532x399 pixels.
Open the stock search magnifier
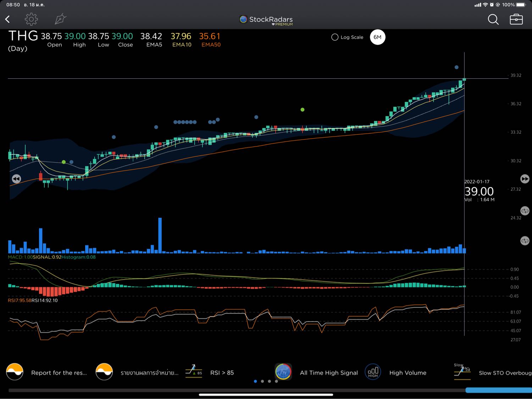click(493, 19)
